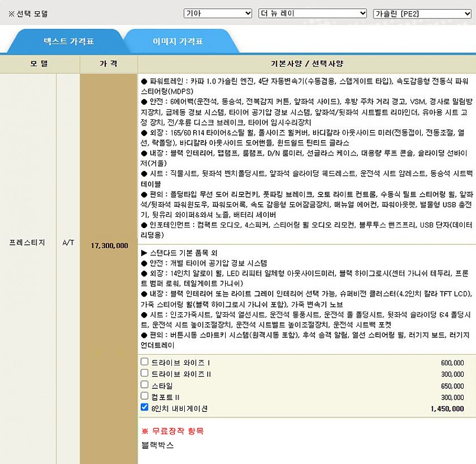
Task: Switch to the 이미지 가격표 tab
Action: click(x=178, y=41)
